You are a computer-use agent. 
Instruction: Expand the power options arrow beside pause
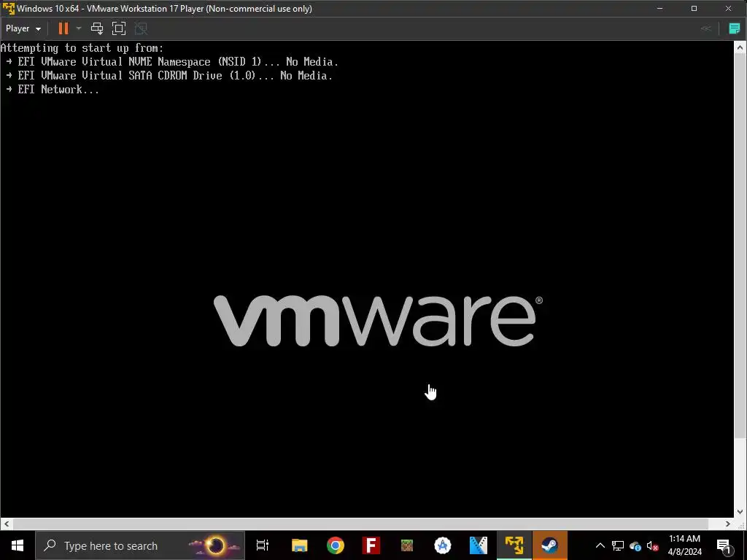point(79,28)
